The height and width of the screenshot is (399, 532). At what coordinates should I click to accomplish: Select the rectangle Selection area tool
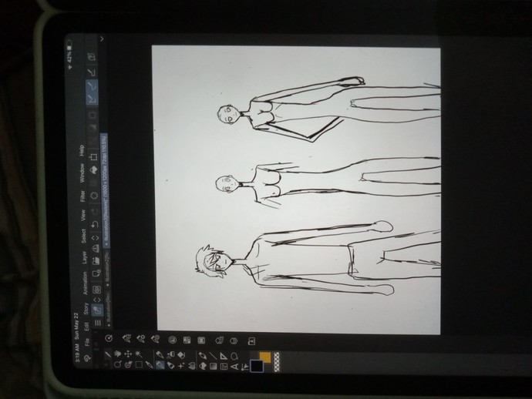point(139,365)
